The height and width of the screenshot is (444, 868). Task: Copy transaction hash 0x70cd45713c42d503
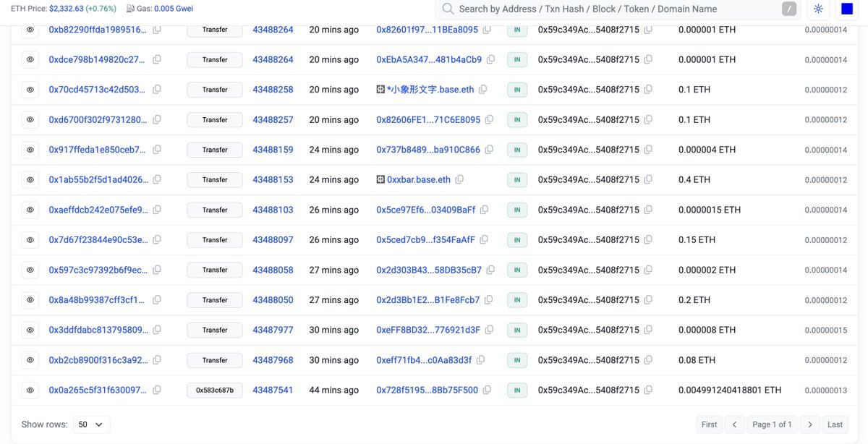[157, 90]
